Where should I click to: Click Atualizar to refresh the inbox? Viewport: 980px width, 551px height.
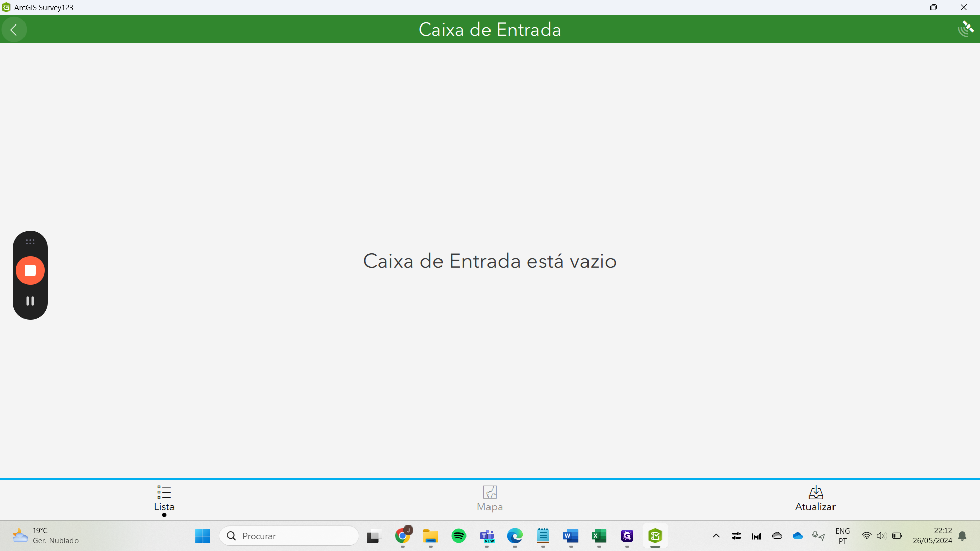pos(815,499)
